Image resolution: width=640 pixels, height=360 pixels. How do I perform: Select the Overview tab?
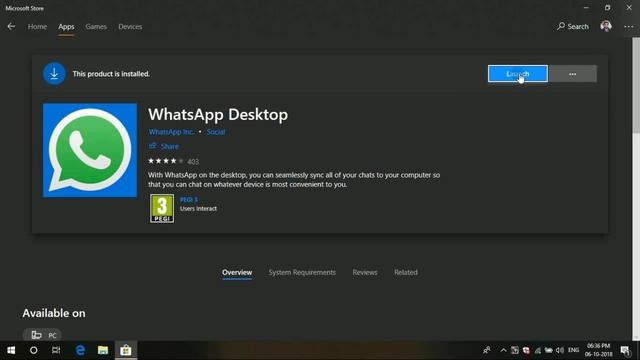coord(237,272)
